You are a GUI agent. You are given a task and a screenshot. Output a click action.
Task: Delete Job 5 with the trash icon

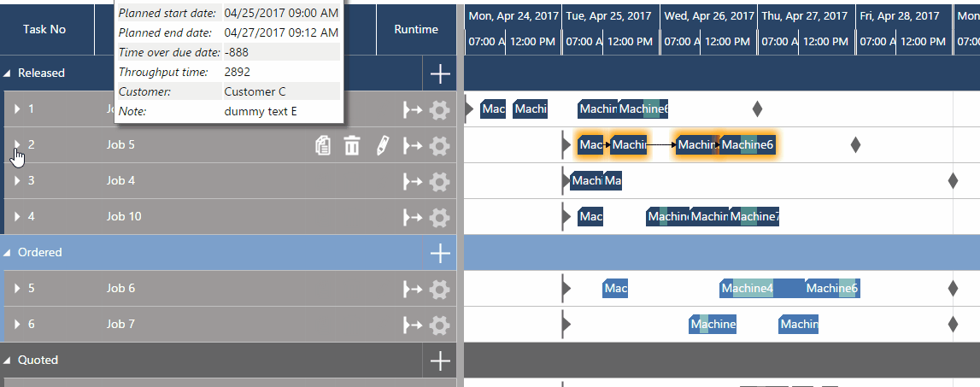tap(353, 146)
